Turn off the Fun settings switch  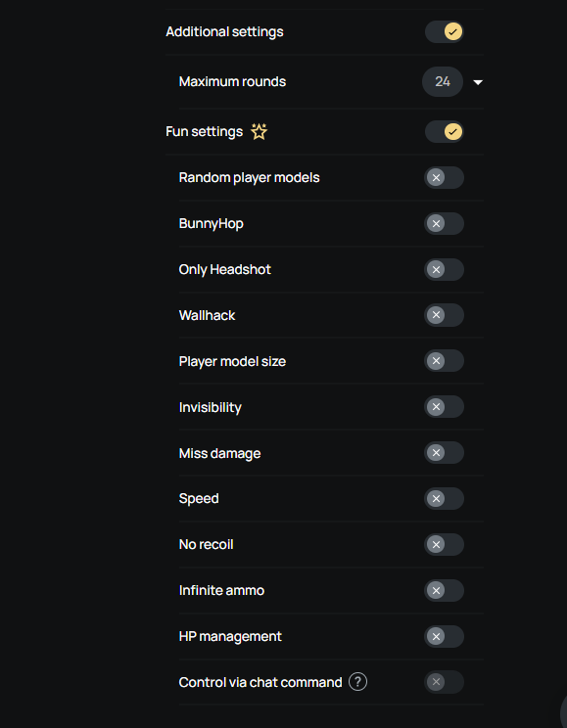click(x=444, y=131)
